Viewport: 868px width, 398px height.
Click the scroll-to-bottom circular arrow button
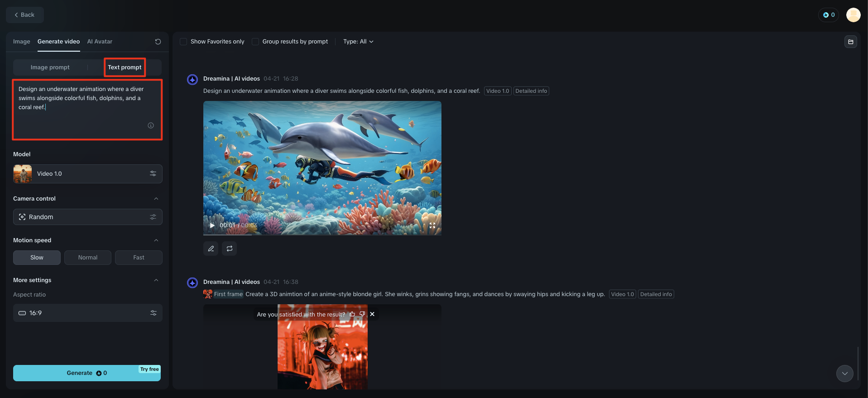tap(845, 374)
